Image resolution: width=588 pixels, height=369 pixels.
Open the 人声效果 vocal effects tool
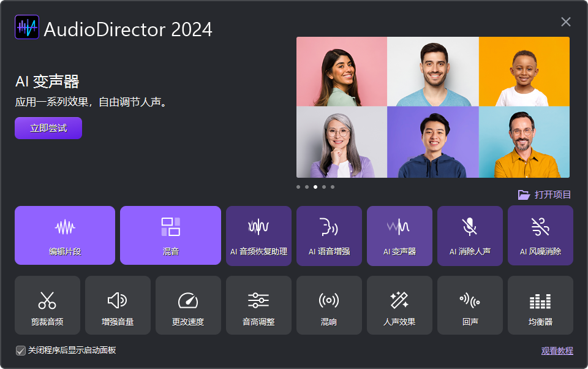[400, 305]
